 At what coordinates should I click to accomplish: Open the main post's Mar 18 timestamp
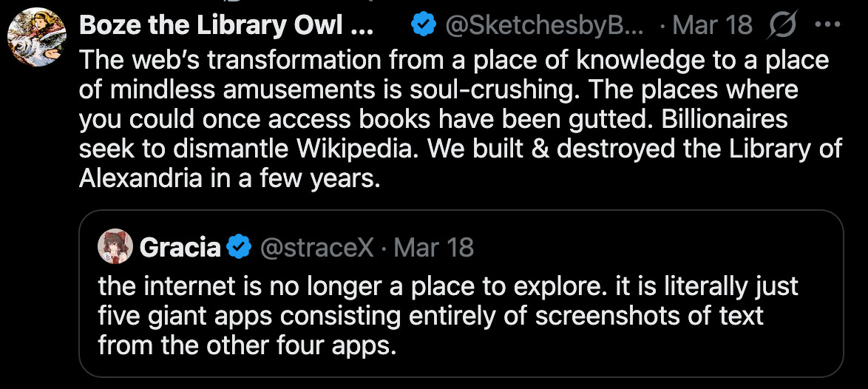click(x=713, y=25)
